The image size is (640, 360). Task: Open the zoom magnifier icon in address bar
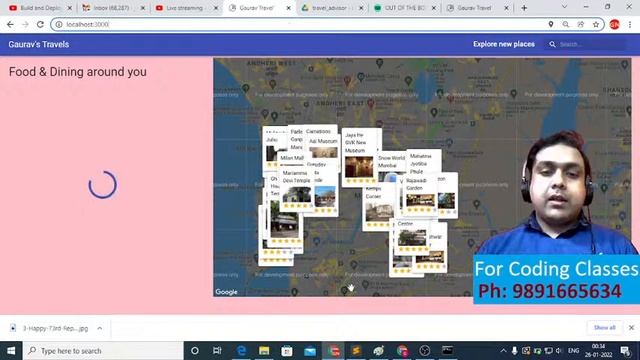coord(566,24)
